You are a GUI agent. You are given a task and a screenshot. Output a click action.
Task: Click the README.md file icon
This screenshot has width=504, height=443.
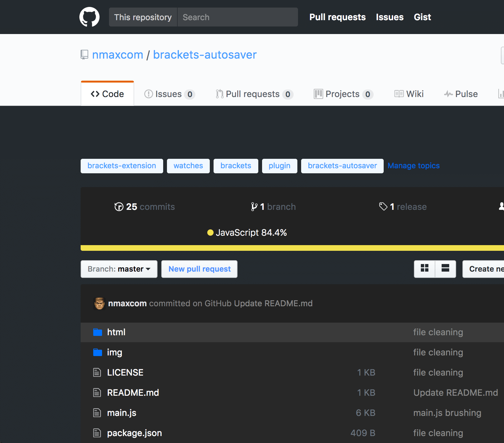point(97,393)
